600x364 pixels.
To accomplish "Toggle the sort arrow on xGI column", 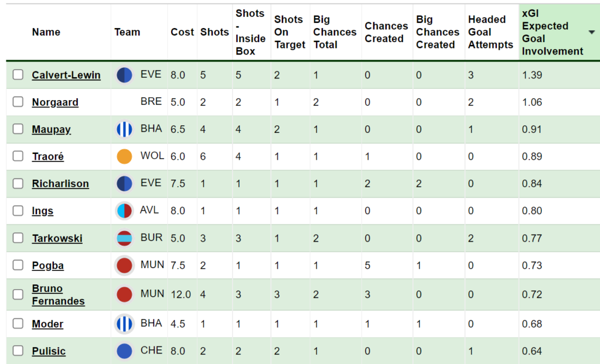I will point(591,32).
